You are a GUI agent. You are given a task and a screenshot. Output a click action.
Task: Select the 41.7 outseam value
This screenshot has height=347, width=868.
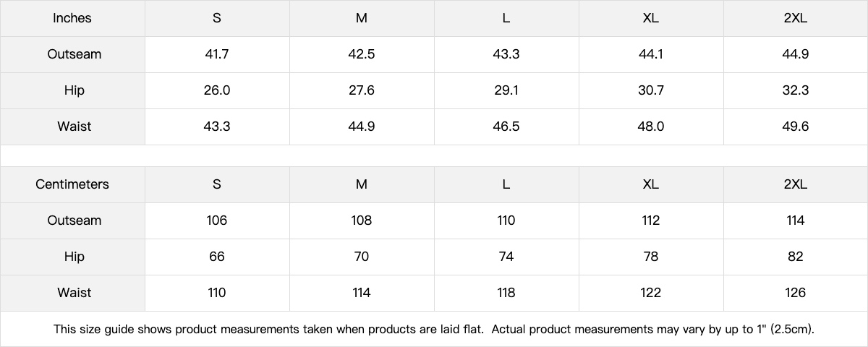pos(217,54)
